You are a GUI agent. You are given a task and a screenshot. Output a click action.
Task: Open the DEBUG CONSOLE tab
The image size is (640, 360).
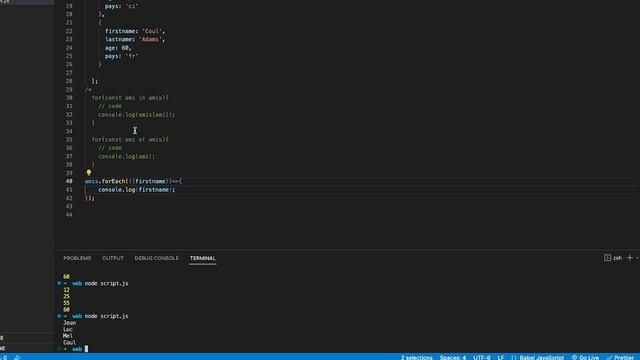click(x=156, y=258)
